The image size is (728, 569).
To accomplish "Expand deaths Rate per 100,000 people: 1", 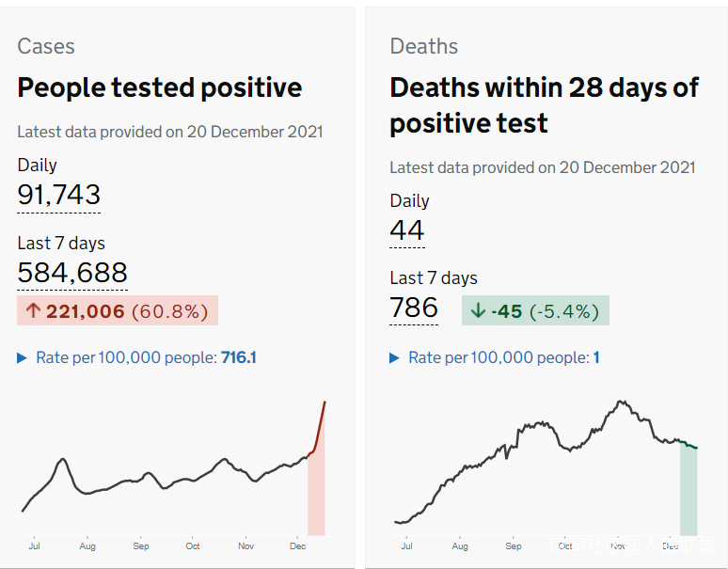I will point(495,357).
